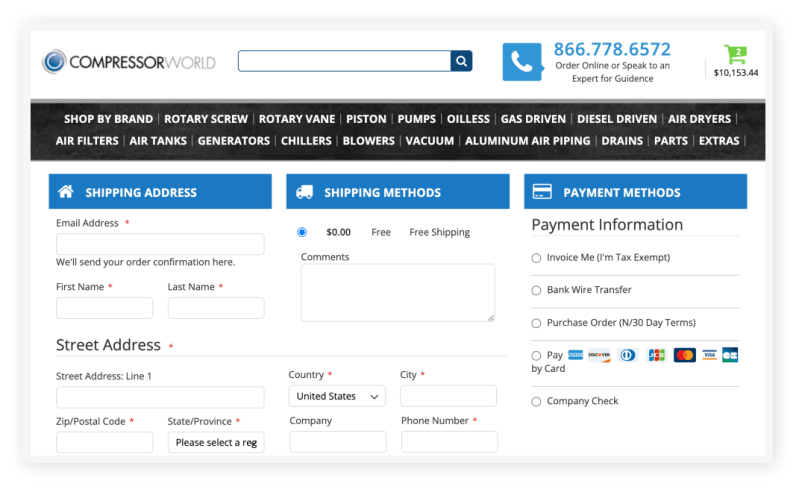Screen dimensions: 799x489
Task: Click the Comments box resize handle
Action: [491, 318]
